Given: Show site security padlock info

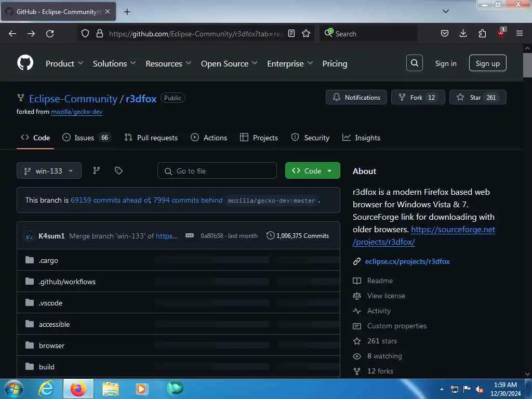Looking at the screenshot, I should [x=99, y=33].
